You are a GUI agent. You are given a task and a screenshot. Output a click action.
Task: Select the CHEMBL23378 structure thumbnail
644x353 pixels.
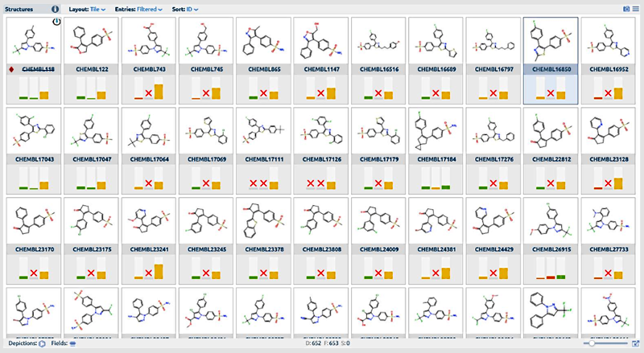264,220
